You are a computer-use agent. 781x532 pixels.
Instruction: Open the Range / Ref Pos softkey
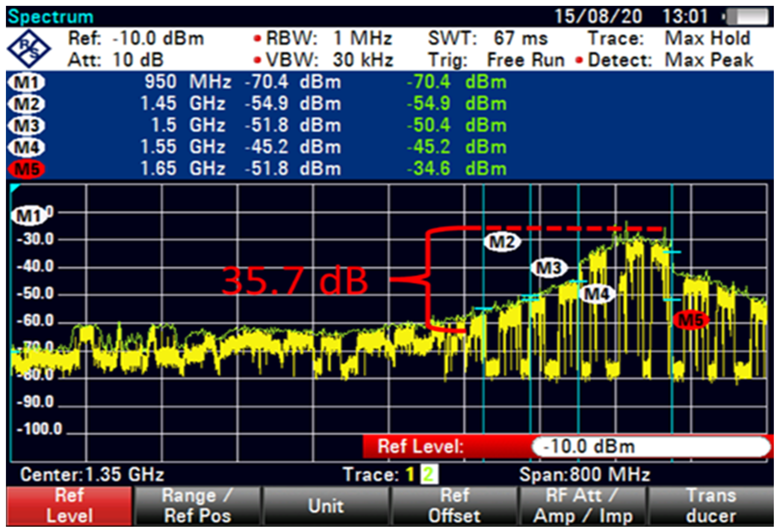pyautogui.click(x=197, y=506)
